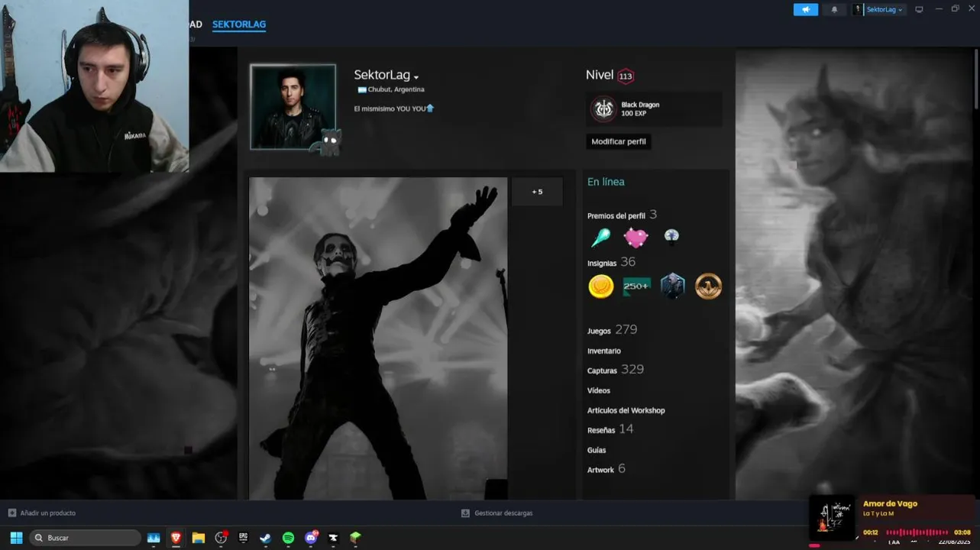Click the profile avatar picture
The image size is (980, 550).
tap(293, 106)
